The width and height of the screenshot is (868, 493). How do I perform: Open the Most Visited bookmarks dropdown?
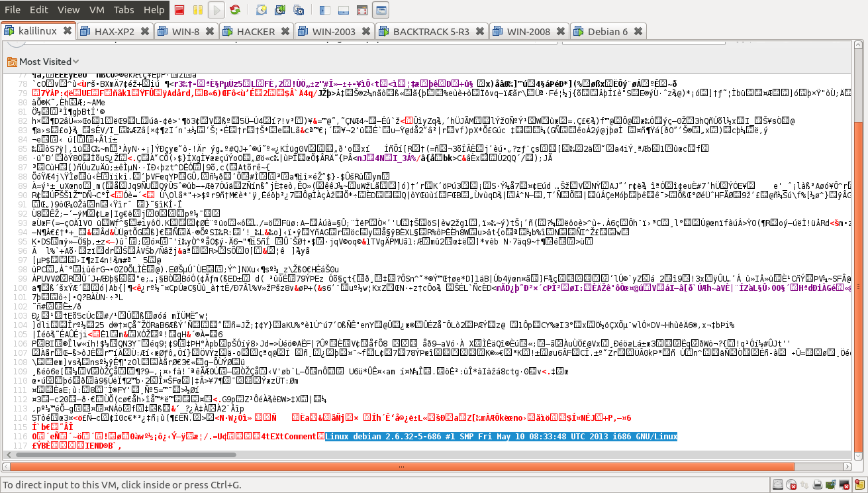[x=43, y=62]
